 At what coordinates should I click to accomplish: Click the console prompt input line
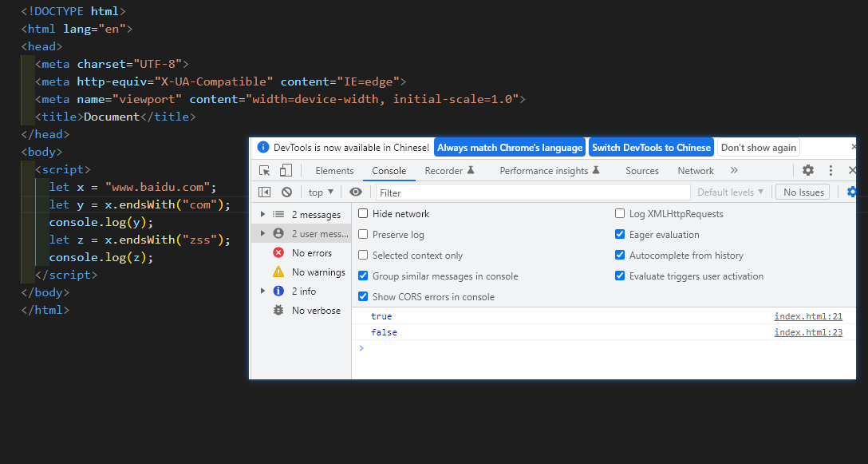tap(603, 348)
